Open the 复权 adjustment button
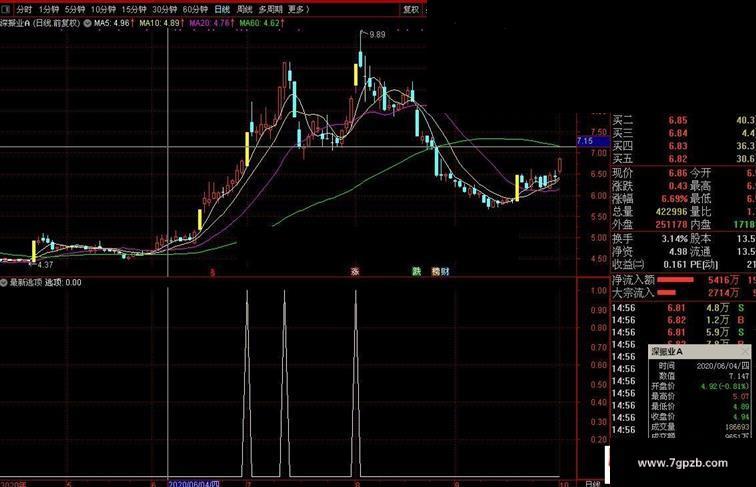Viewport: 756px width, 487px height. coord(411,9)
